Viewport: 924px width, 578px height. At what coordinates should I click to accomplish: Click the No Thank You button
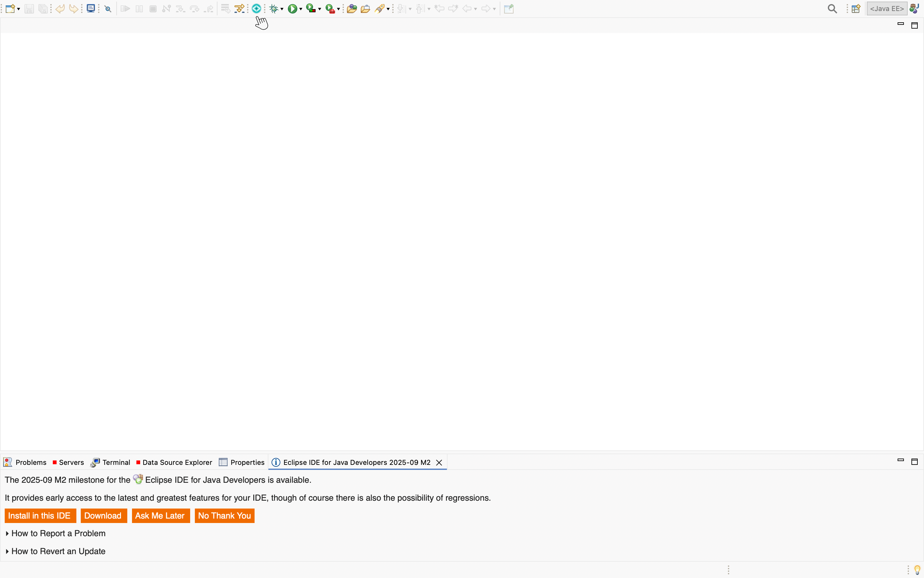coord(224,516)
